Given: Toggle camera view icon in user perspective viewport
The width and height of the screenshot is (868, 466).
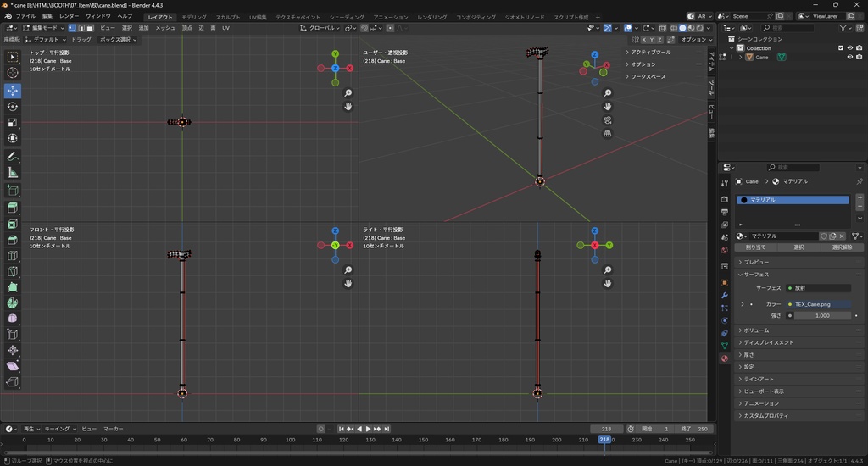Looking at the screenshot, I should [607, 120].
